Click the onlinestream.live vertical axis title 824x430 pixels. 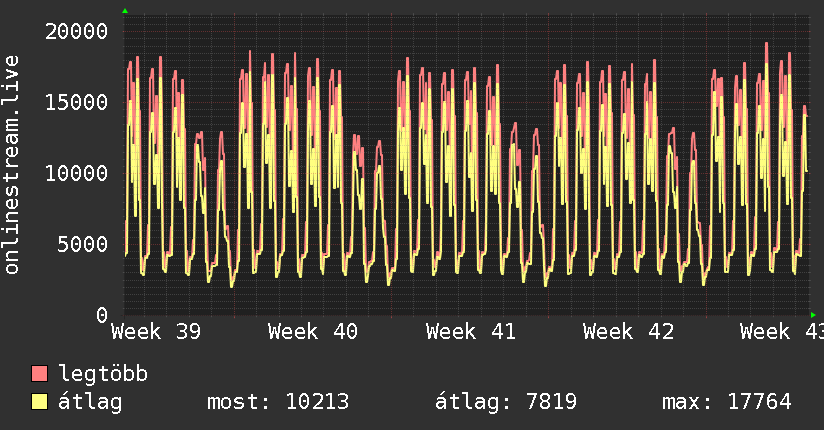[11, 165]
